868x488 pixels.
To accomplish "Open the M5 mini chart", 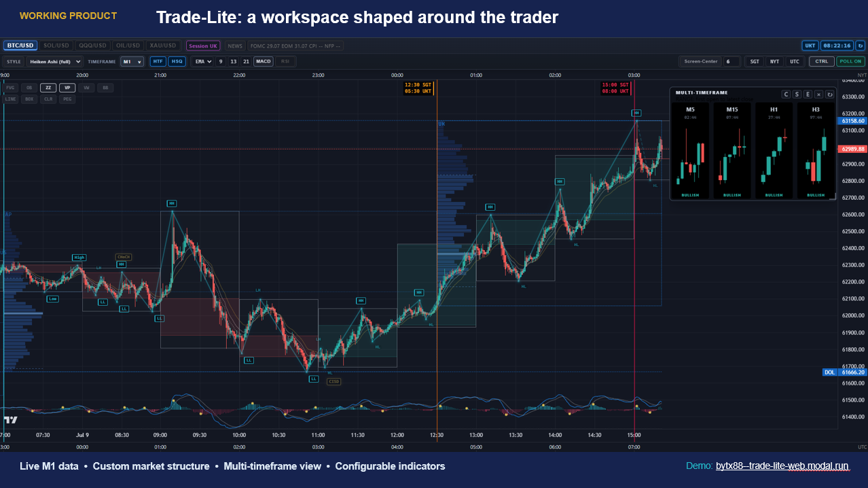I will (690, 150).
